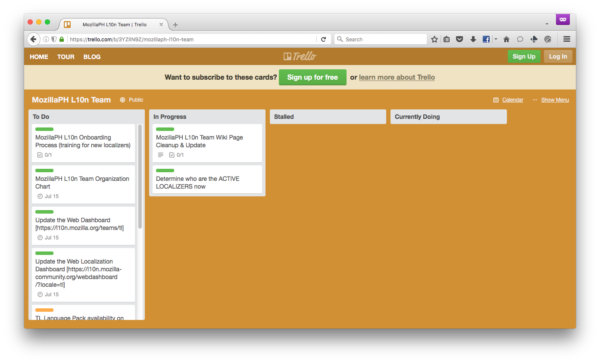This screenshot has height=363, width=600.
Task: Open the Update the Web Dashboard card
Action: click(x=83, y=226)
